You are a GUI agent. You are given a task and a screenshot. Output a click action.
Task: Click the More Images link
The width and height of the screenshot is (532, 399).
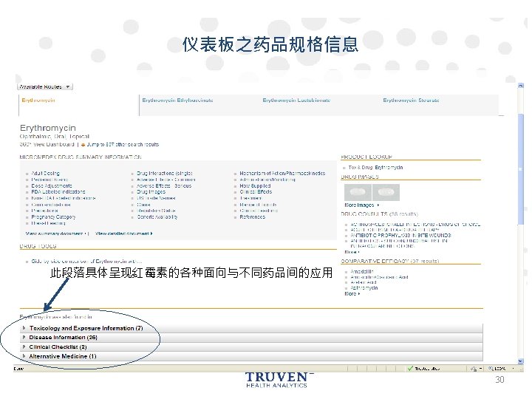click(361, 205)
